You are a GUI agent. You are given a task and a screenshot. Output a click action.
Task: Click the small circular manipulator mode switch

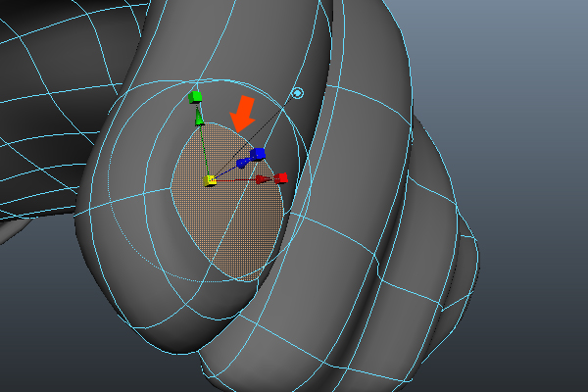pyautogui.click(x=297, y=93)
